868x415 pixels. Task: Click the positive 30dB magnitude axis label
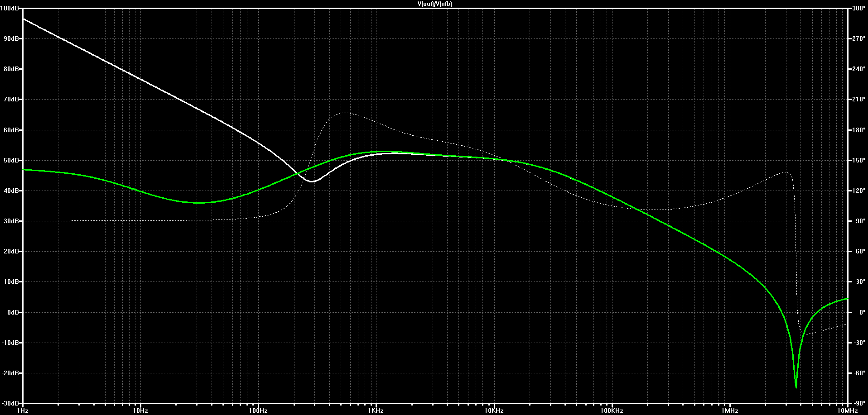pyautogui.click(x=11, y=221)
